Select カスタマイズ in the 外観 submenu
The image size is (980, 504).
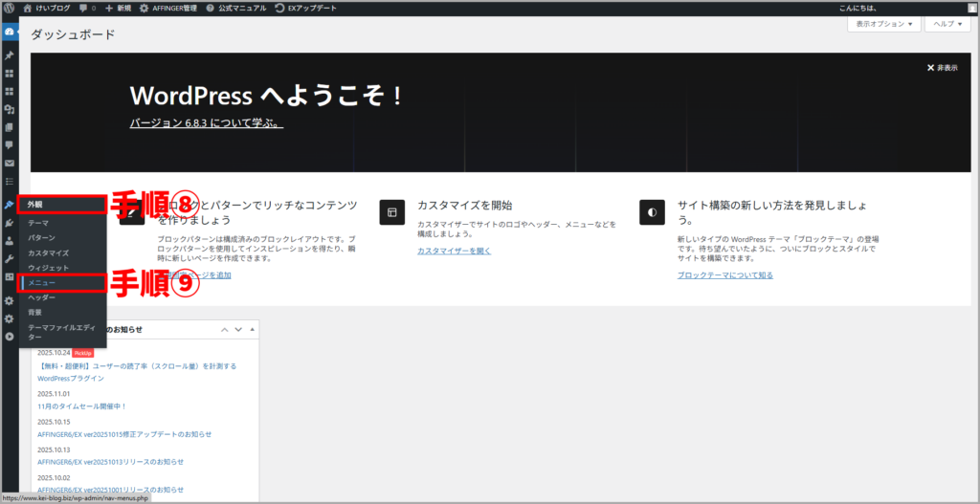click(48, 252)
